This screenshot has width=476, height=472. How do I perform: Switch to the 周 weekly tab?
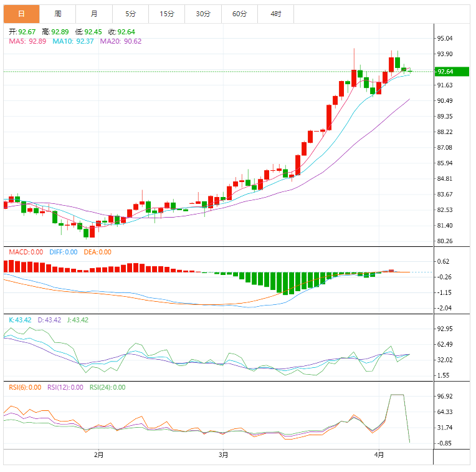[x=58, y=14]
